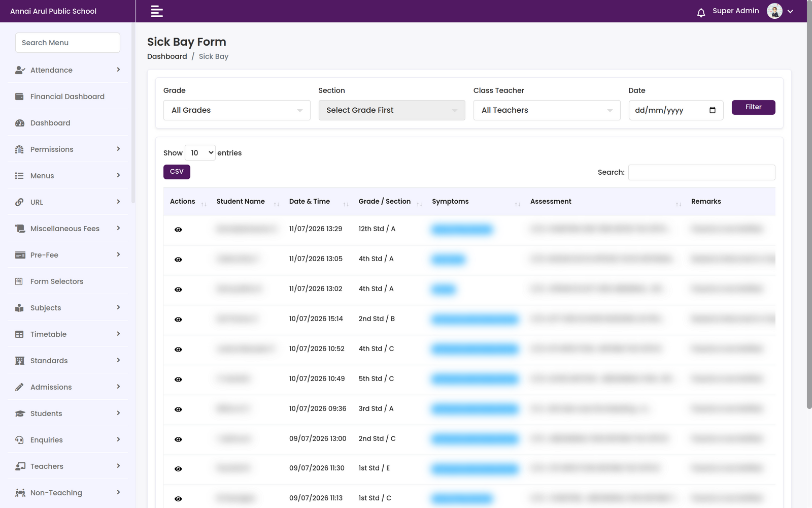The width and height of the screenshot is (812, 508).
Task: Sort by Symptoms column header
Action: (x=475, y=202)
